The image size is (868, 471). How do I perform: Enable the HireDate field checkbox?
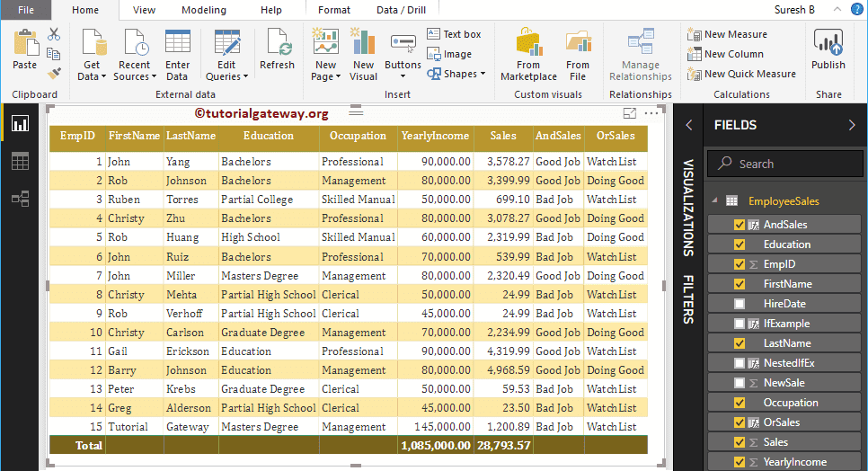click(740, 304)
